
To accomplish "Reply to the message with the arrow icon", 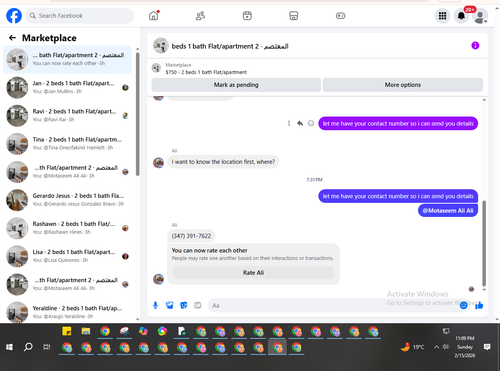I will point(300,123).
